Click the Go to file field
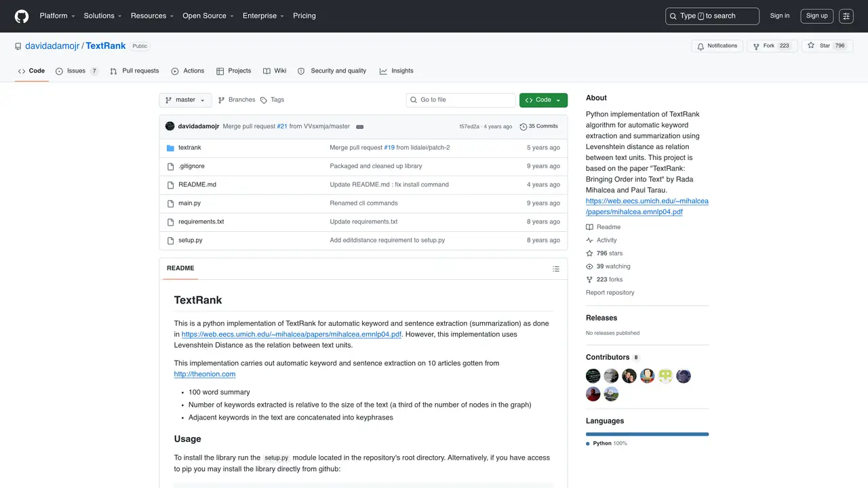 pos(461,100)
